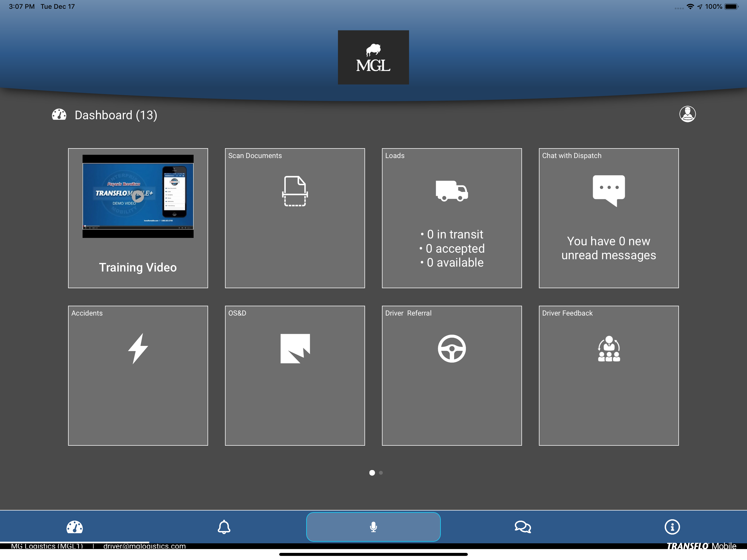Screen dimensions: 747x560
Task: Open the Training Video label
Action: coord(138,267)
